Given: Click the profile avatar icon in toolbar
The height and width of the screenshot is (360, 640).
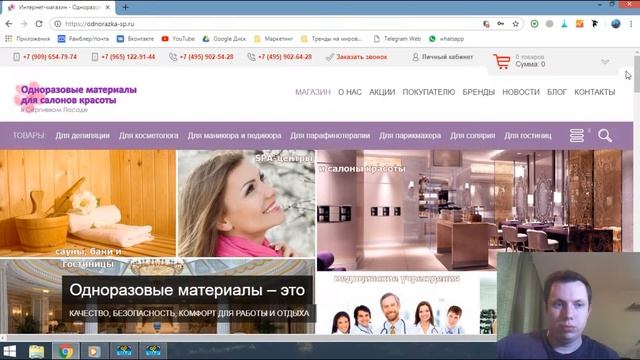Looking at the screenshot, I should [616, 24].
